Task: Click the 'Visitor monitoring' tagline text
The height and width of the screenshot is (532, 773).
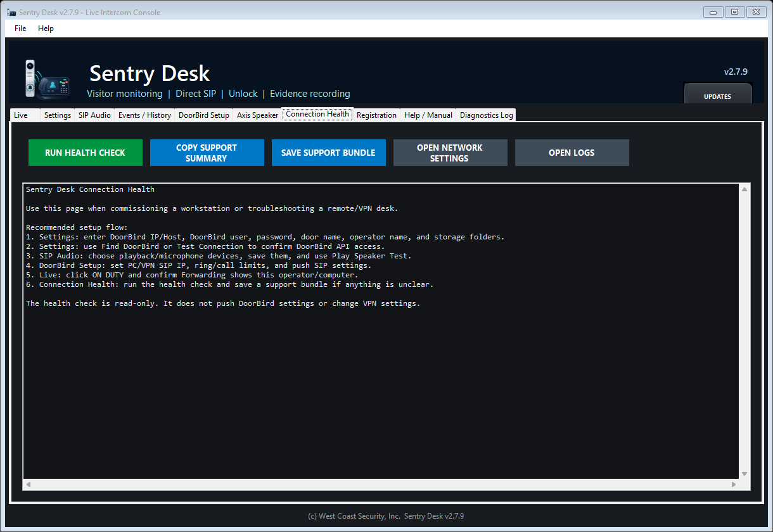Action: (x=125, y=94)
